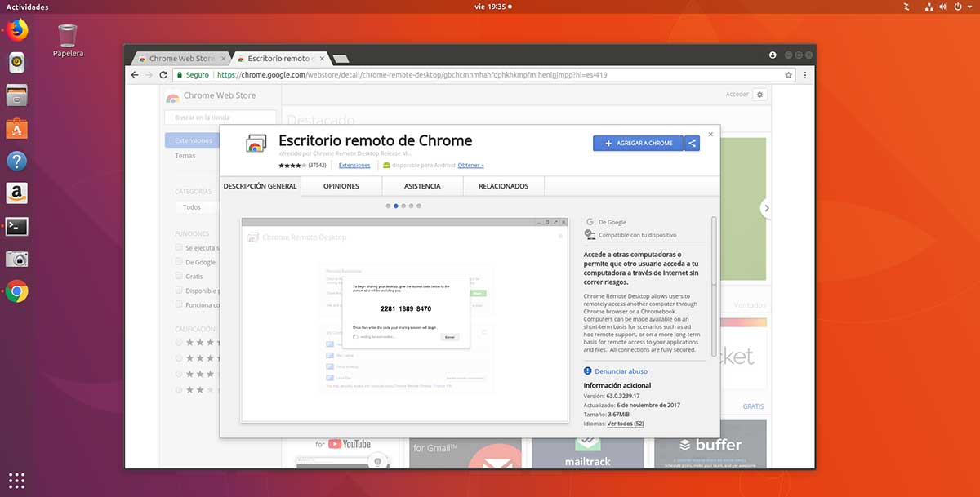Select the third screenshot carousel dot
Viewport: 980px width, 497px height.
pos(403,206)
